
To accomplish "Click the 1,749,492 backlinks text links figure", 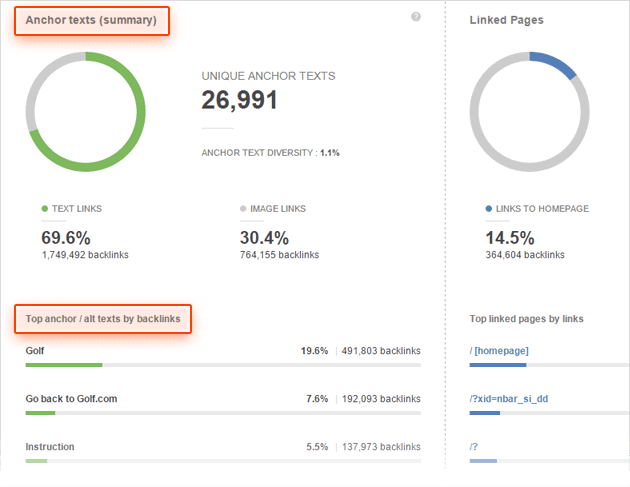I will point(85,255).
